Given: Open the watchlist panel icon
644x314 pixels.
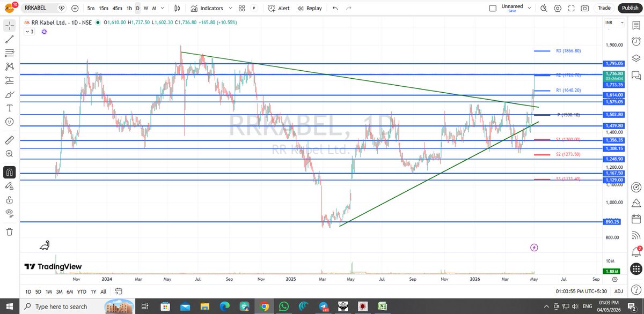Looking at the screenshot, I should pos(636,26).
